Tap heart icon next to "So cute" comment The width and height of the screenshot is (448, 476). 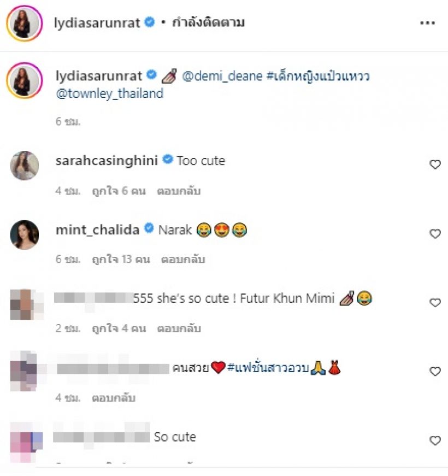coord(435,440)
